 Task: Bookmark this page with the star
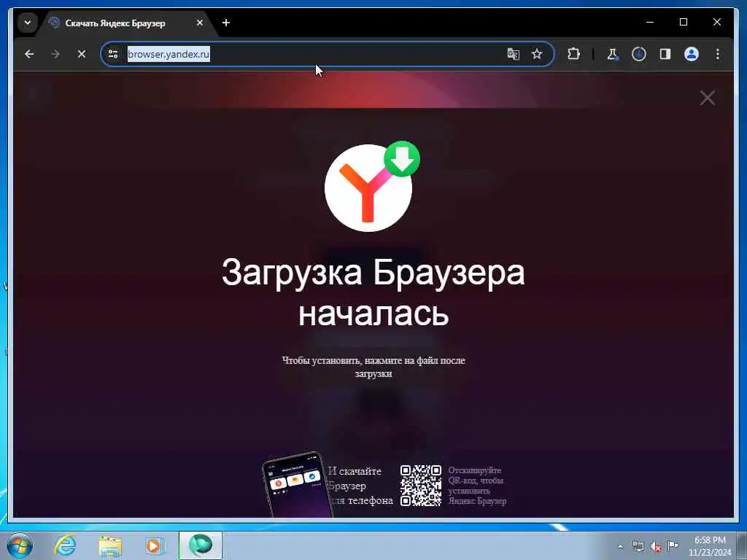click(x=537, y=54)
